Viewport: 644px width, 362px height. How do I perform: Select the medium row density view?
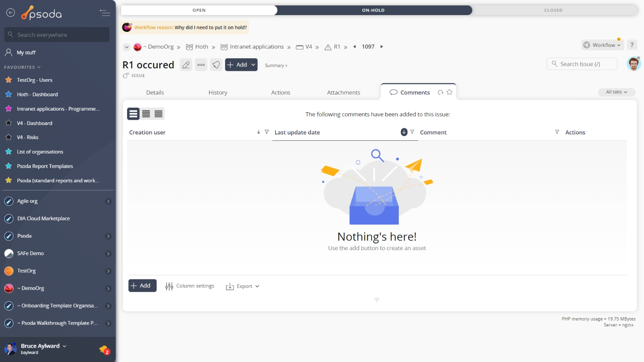146,114
